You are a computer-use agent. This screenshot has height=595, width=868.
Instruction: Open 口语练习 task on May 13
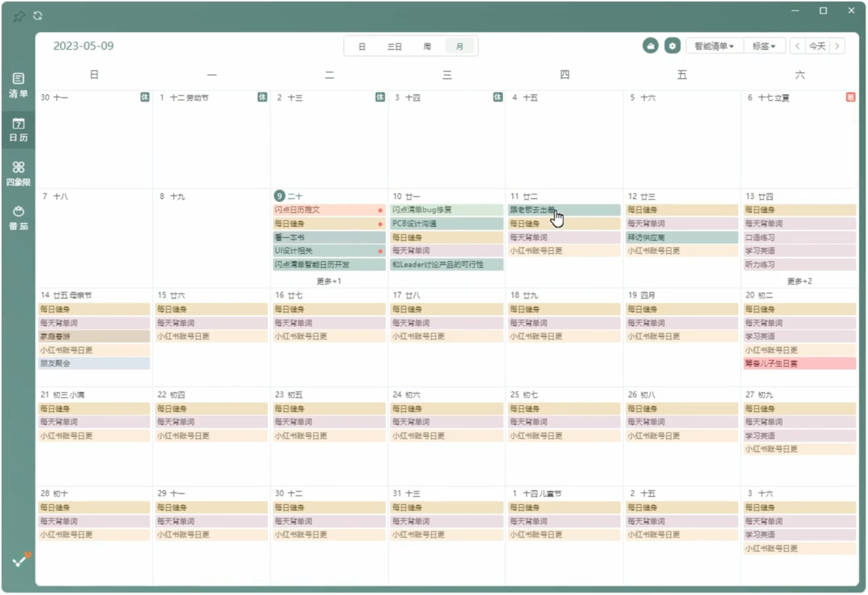tap(799, 238)
